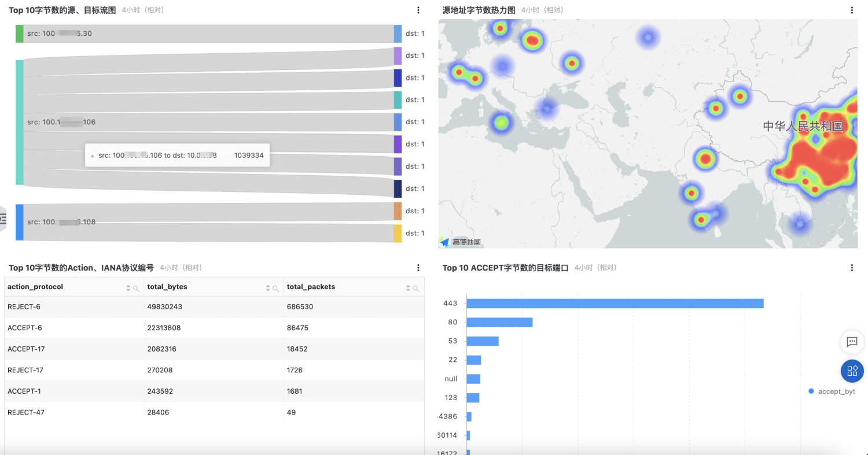The height and width of the screenshot is (455, 868).
Task: Click the total_bytes value 243592
Action: (160, 391)
